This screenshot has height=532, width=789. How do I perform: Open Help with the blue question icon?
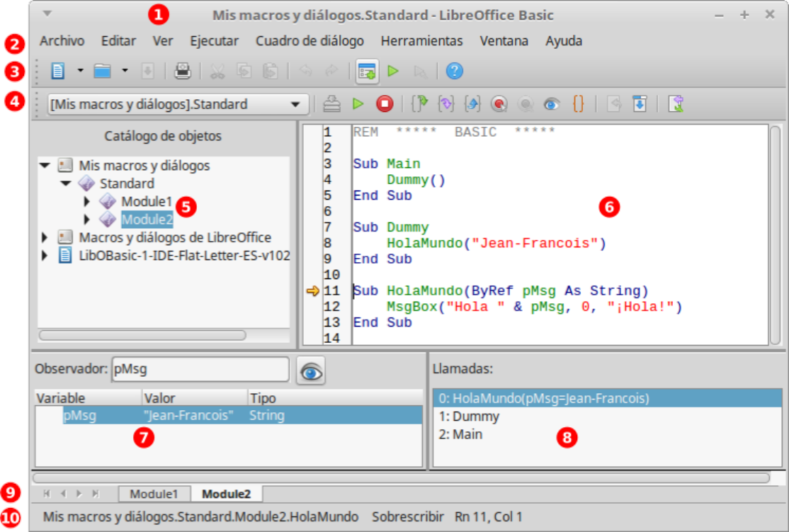click(455, 71)
